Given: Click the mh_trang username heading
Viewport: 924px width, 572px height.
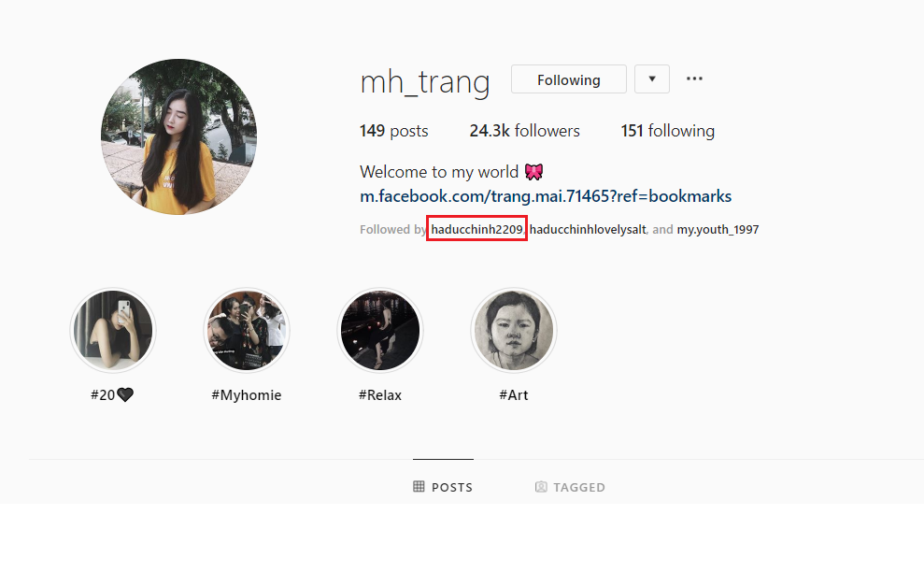Looking at the screenshot, I should point(425,81).
